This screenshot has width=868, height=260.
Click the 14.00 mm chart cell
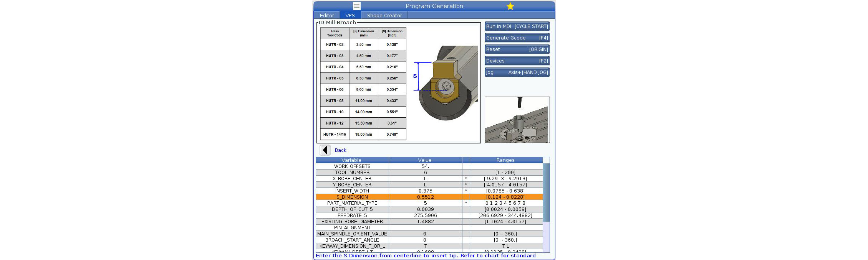(x=363, y=112)
